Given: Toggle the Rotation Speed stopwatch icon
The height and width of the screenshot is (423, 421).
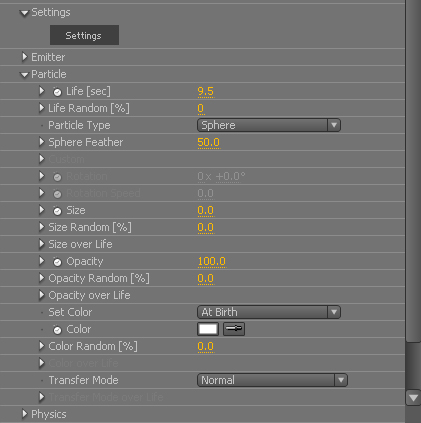Looking at the screenshot, I should (57, 194).
